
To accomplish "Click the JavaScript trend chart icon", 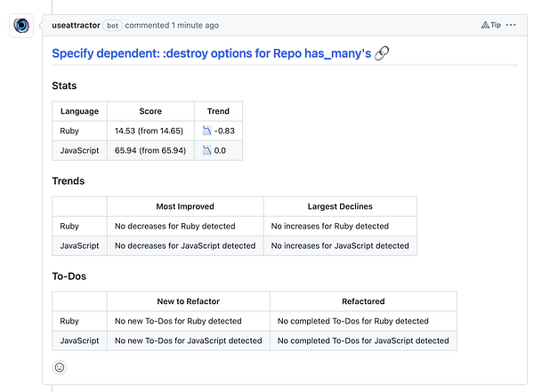I will 206,151.
